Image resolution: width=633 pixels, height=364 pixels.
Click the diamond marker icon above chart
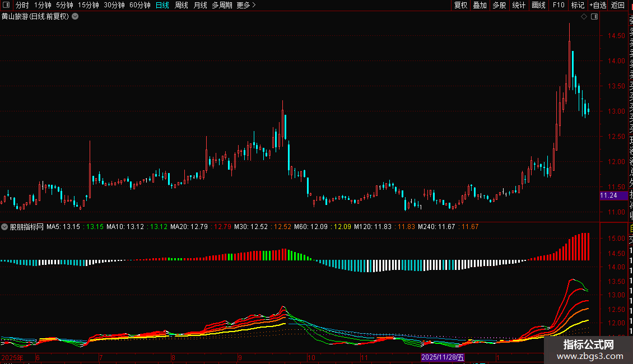pos(584,17)
